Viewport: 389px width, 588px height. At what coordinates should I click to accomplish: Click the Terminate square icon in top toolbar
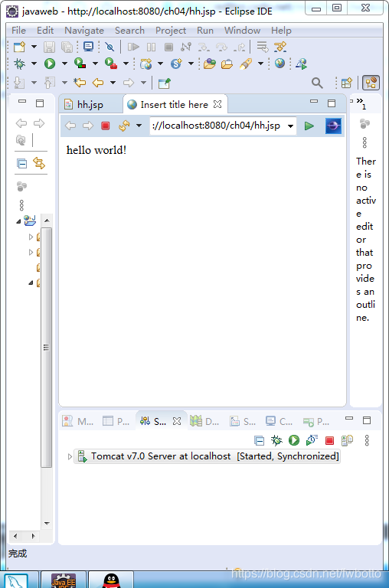168,47
